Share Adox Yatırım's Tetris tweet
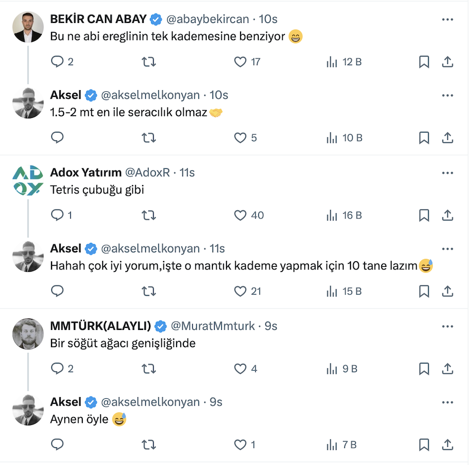 point(447,215)
